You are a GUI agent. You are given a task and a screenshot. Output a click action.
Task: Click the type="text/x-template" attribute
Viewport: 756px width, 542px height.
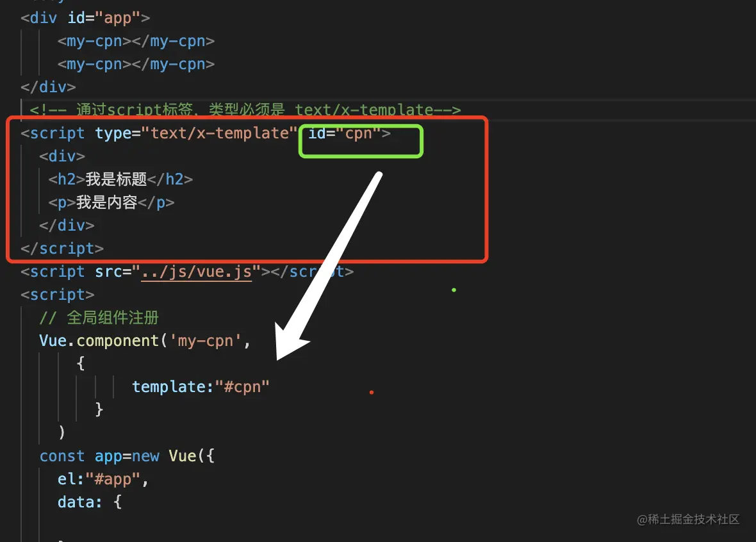coord(196,133)
